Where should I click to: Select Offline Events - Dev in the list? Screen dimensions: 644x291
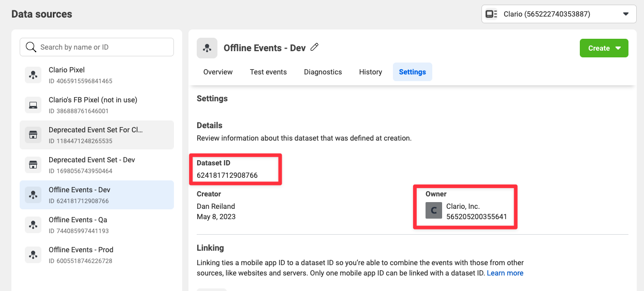coord(97,195)
